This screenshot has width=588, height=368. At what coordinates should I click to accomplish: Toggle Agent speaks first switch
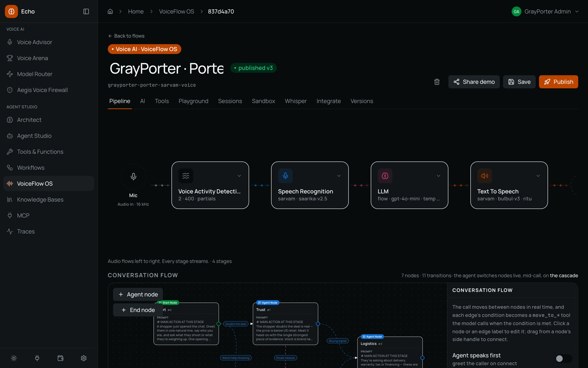563,359
